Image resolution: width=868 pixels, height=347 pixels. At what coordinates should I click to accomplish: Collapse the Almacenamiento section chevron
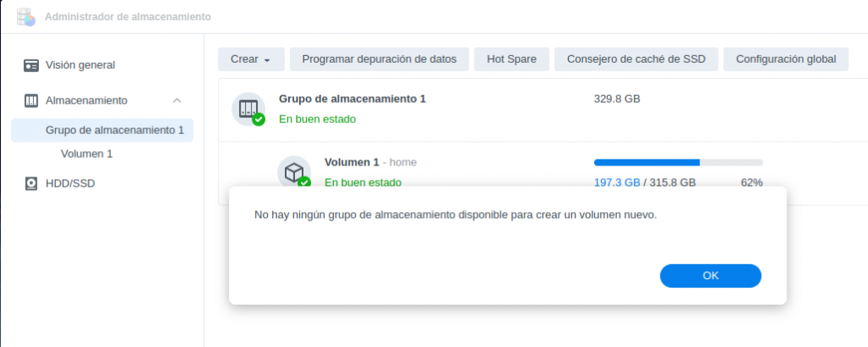[x=177, y=100]
